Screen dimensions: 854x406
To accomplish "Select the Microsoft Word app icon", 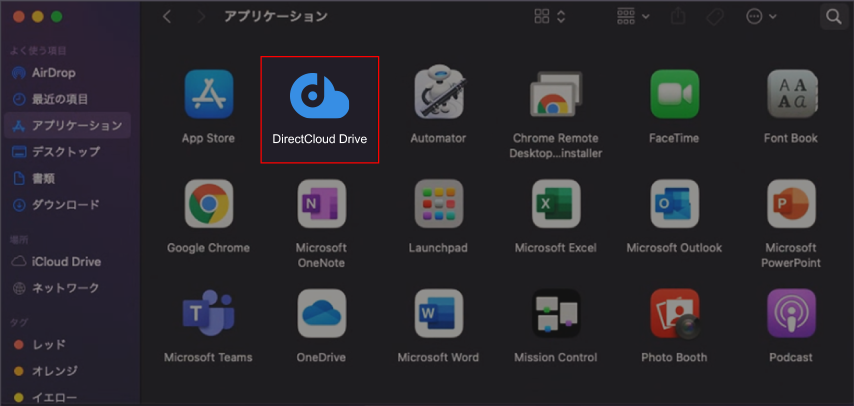I will (x=439, y=313).
